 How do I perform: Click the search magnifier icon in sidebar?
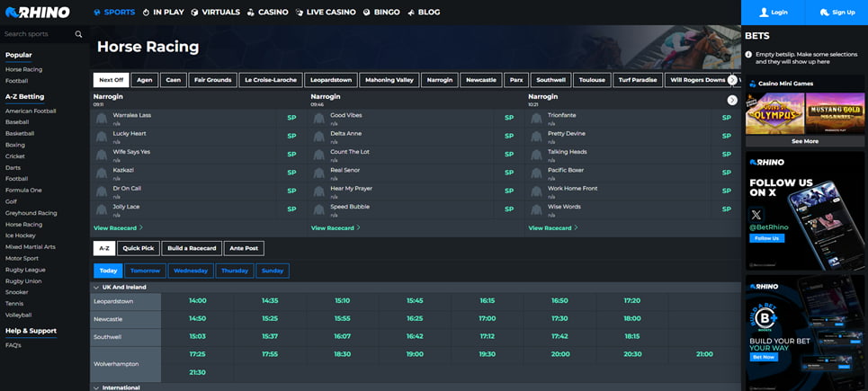tap(78, 34)
